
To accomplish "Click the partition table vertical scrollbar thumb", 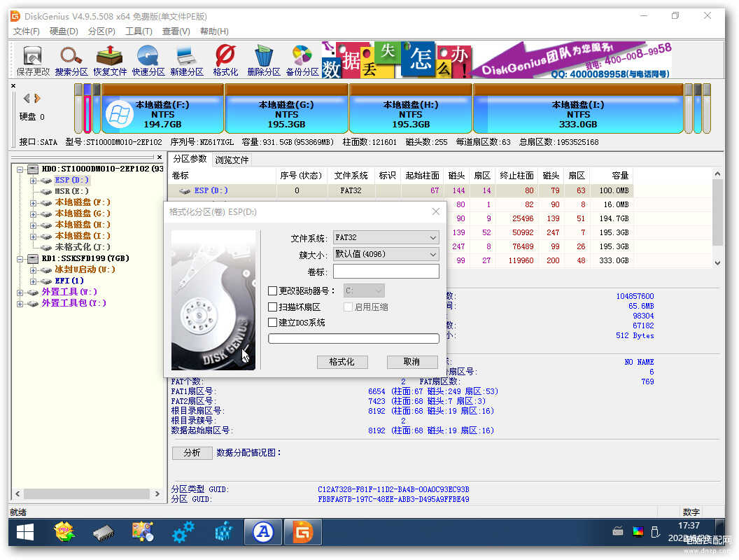I will (717, 212).
